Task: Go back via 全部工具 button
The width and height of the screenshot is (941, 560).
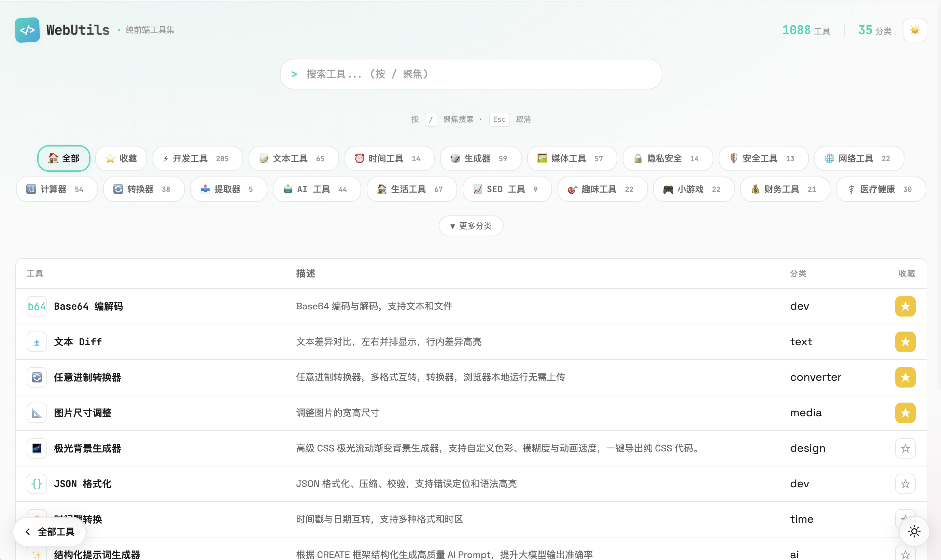Action: [x=50, y=532]
